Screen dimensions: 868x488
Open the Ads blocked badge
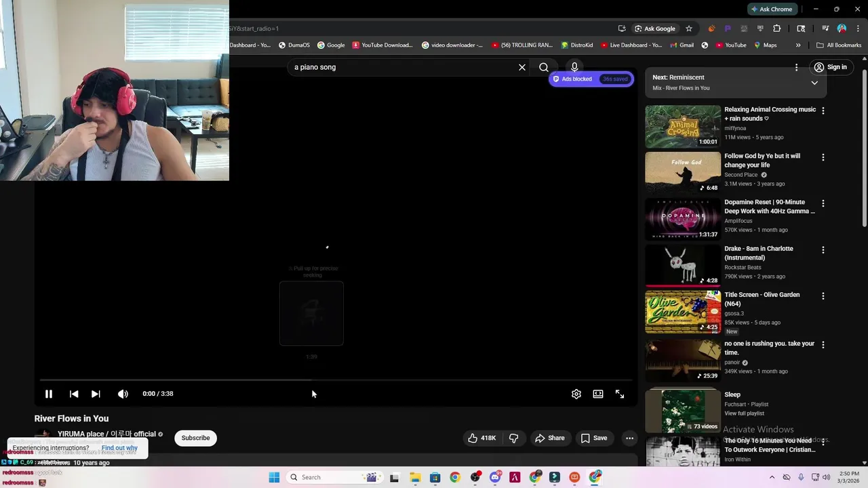coord(591,79)
